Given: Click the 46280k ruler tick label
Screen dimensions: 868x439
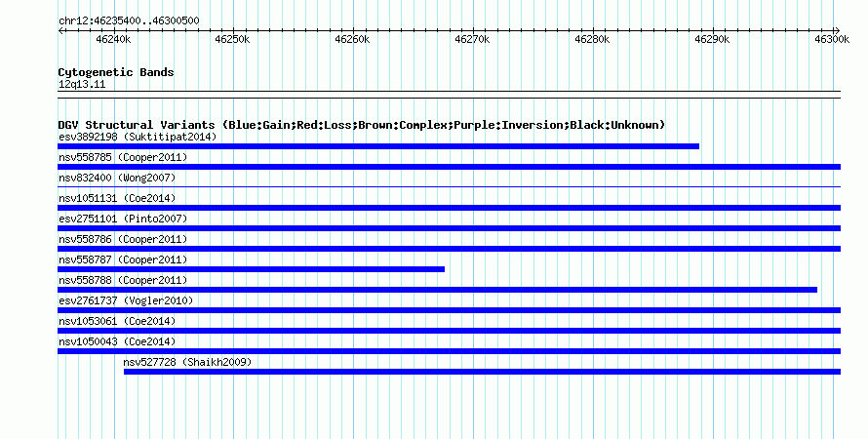Looking at the screenshot, I should [x=592, y=39].
